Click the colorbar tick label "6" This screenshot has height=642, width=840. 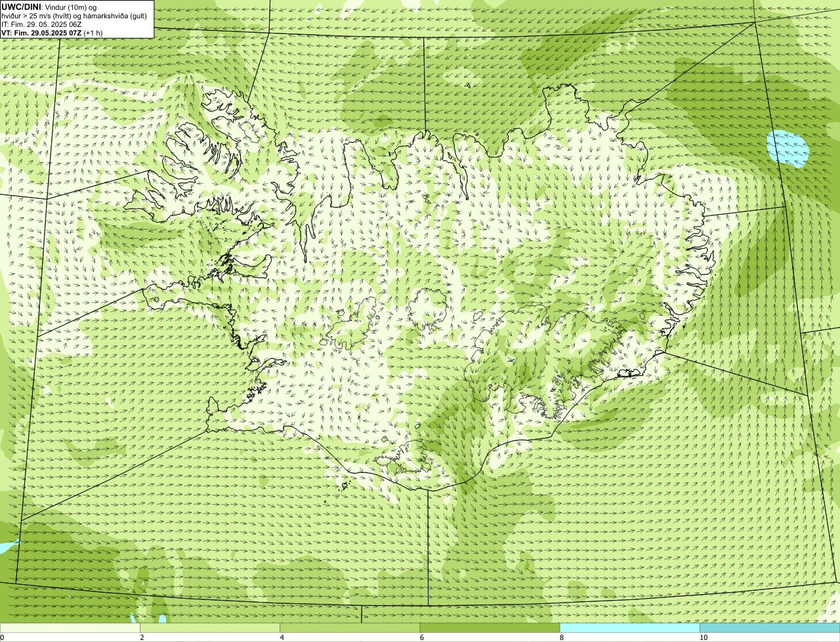(422, 637)
